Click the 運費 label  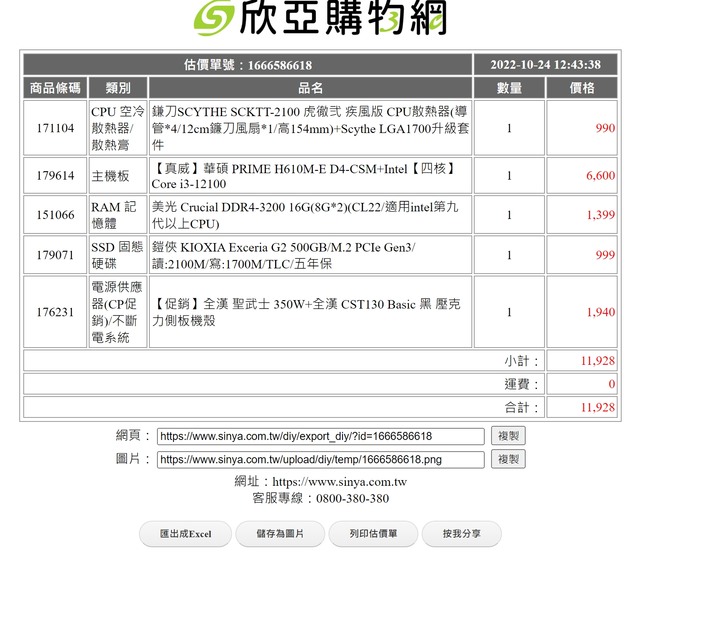(521, 384)
